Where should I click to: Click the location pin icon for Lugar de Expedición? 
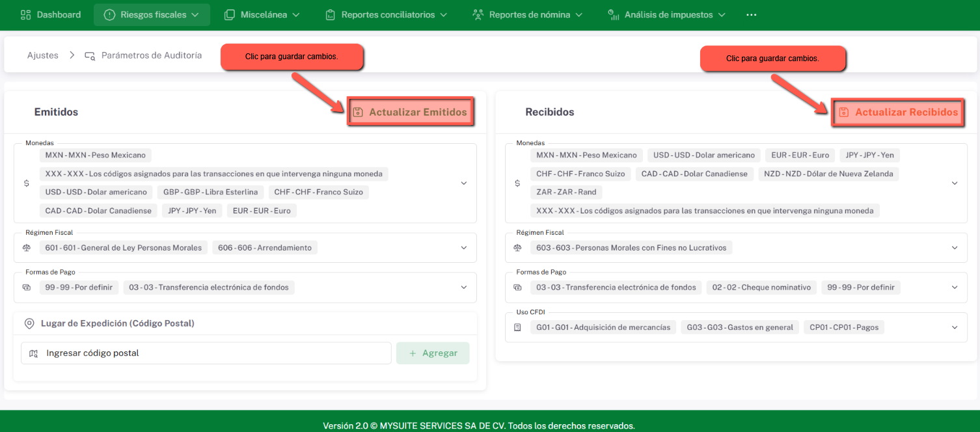[x=29, y=323]
